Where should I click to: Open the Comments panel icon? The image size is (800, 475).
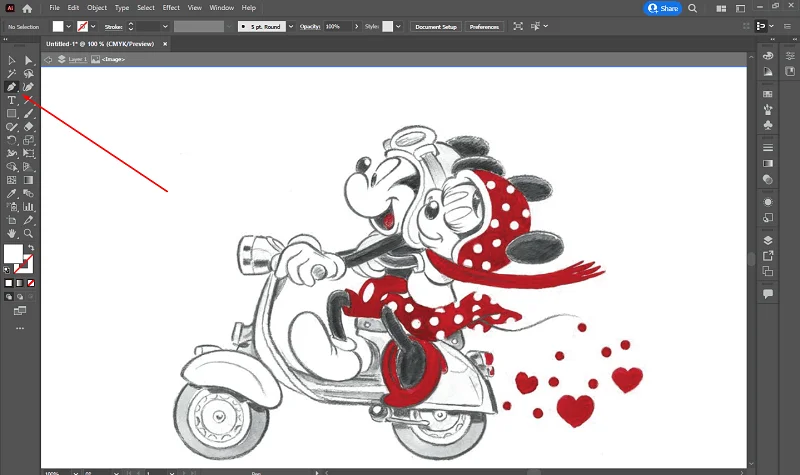(x=768, y=294)
